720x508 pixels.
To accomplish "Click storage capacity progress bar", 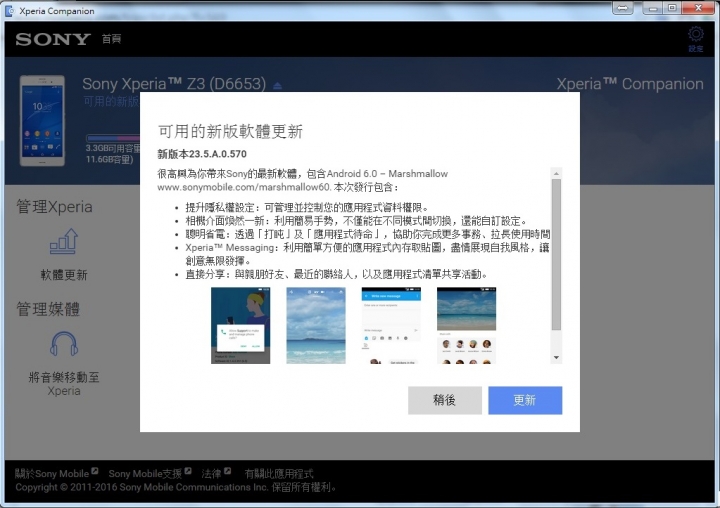I will 113,138.
